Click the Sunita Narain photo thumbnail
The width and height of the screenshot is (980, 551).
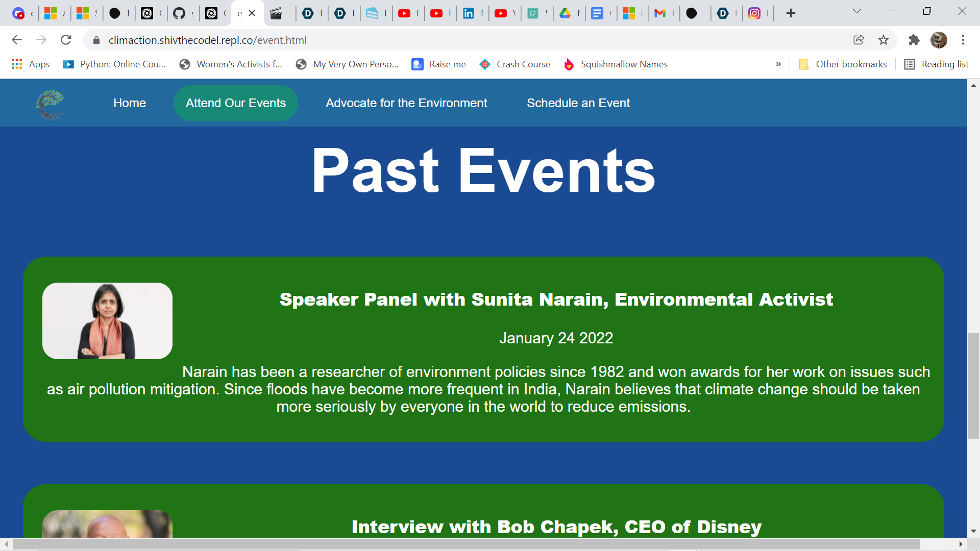107,321
